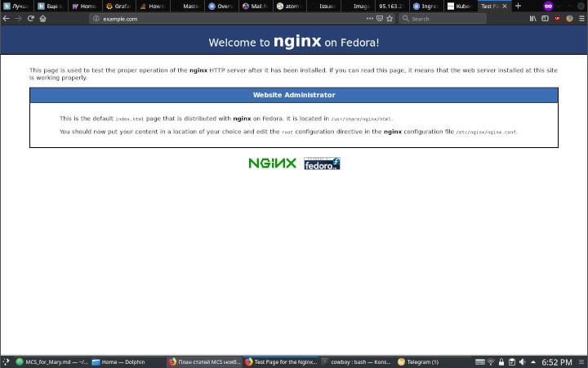Open the Firefox hamburger menu

pos(581,18)
